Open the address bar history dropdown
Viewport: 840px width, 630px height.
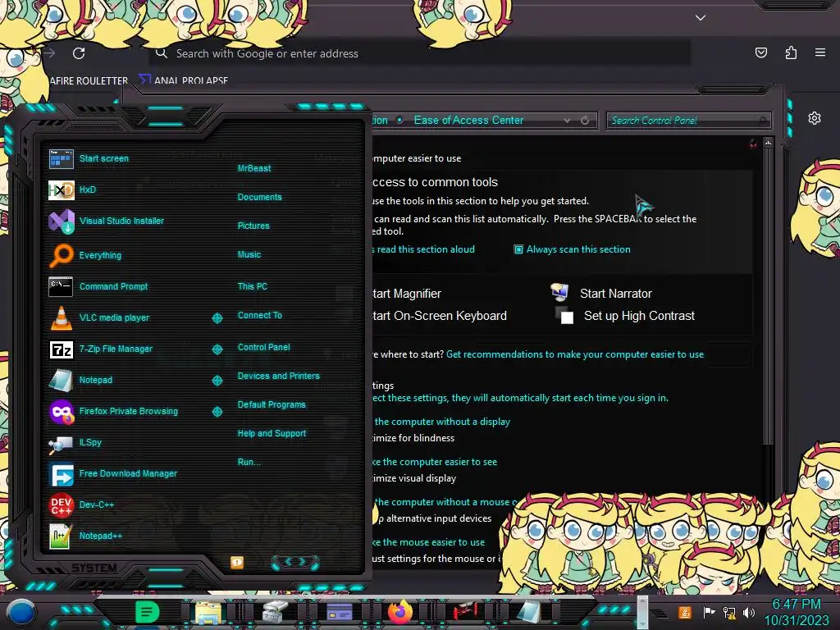click(x=567, y=121)
